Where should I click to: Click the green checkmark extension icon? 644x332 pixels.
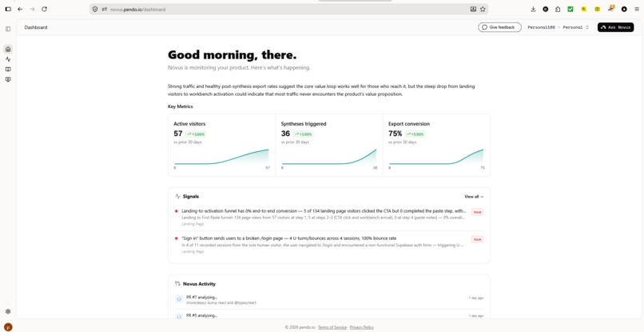[x=570, y=9]
